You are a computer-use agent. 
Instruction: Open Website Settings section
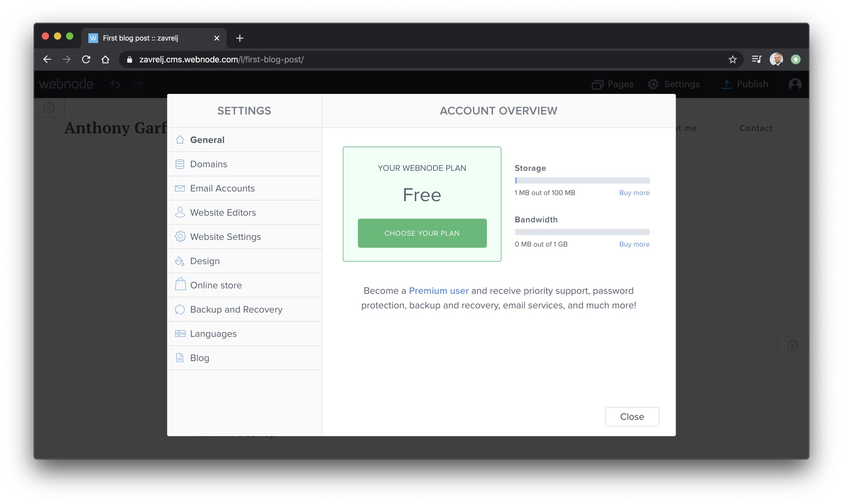pyautogui.click(x=244, y=237)
